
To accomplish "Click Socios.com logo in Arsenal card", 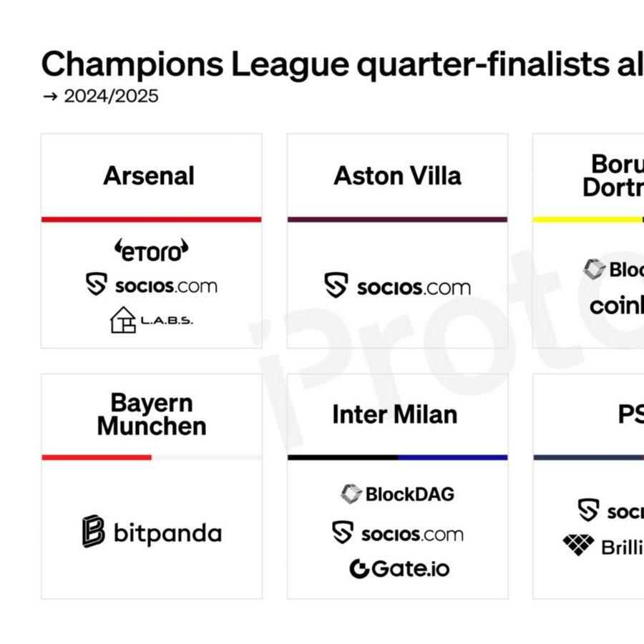I will pyautogui.click(x=151, y=286).
